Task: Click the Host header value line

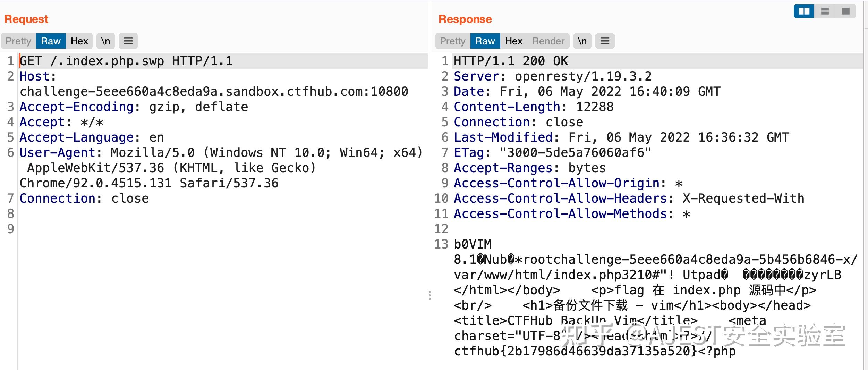Action: tap(214, 92)
